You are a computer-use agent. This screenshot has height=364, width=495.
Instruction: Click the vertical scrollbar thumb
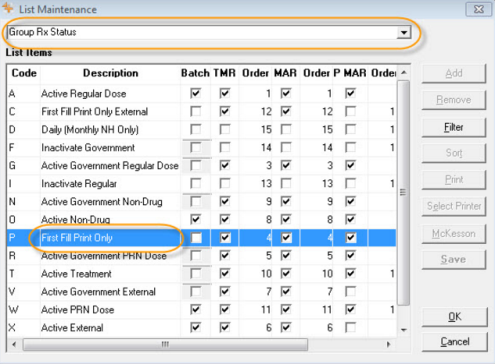(x=404, y=193)
